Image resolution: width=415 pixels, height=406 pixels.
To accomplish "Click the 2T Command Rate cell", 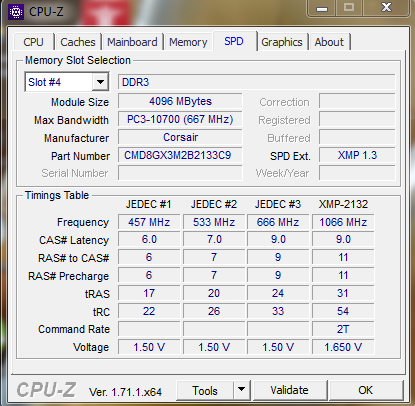I will [343, 329].
